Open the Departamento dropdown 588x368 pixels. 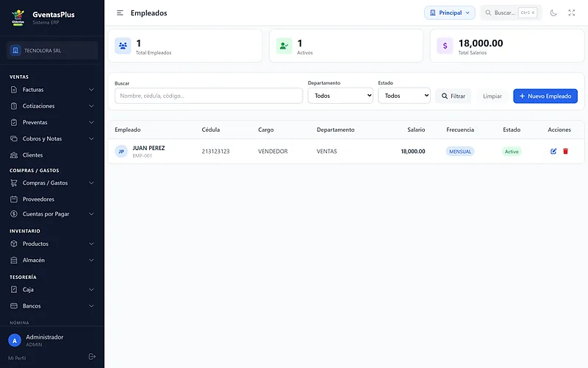[340, 96]
